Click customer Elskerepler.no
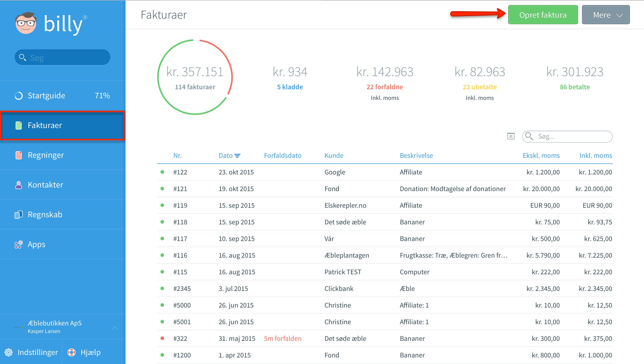Viewport: 644px width, 364px height. 345,205
